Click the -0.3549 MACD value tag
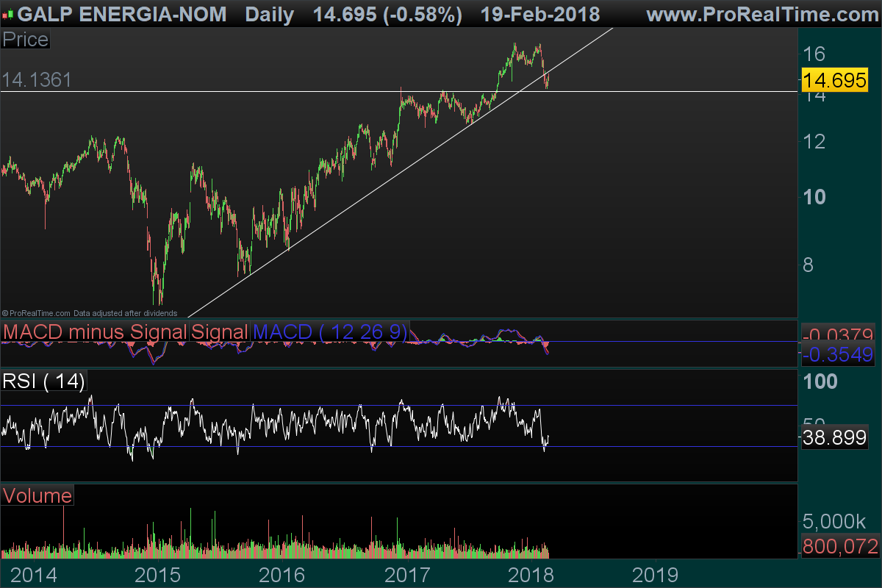Screen dimensions: 882x588 pyautogui.click(x=837, y=355)
